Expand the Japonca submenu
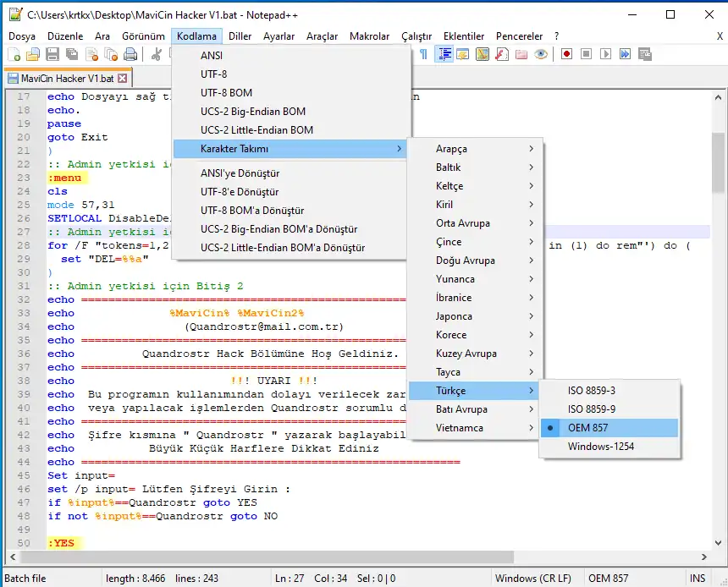This screenshot has height=587, width=728. point(475,316)
